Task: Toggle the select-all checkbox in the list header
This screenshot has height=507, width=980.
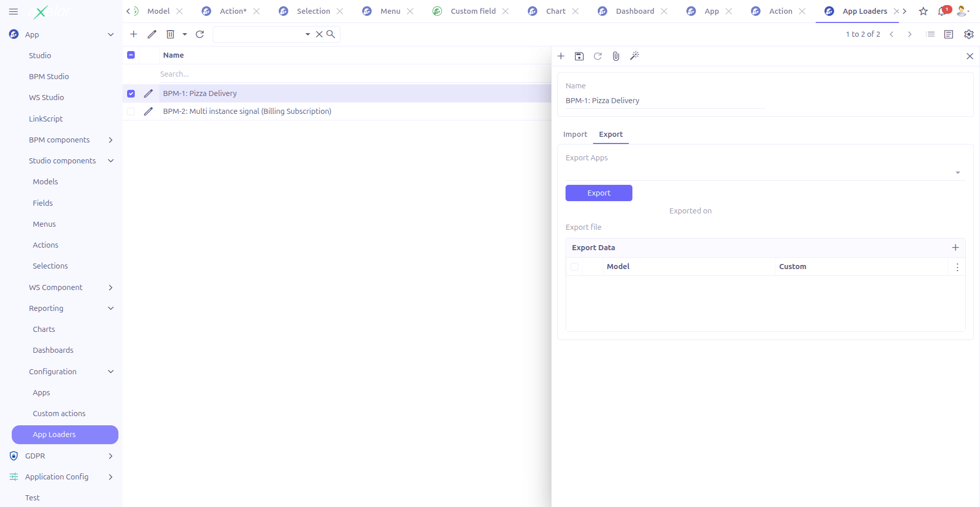Action: click(131, 55)
